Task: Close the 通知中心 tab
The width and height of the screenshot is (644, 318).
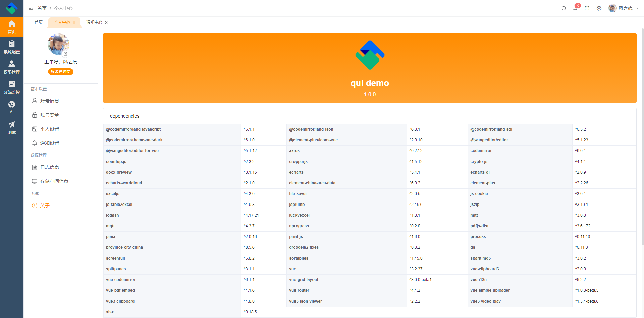Action: pos(106,22)
